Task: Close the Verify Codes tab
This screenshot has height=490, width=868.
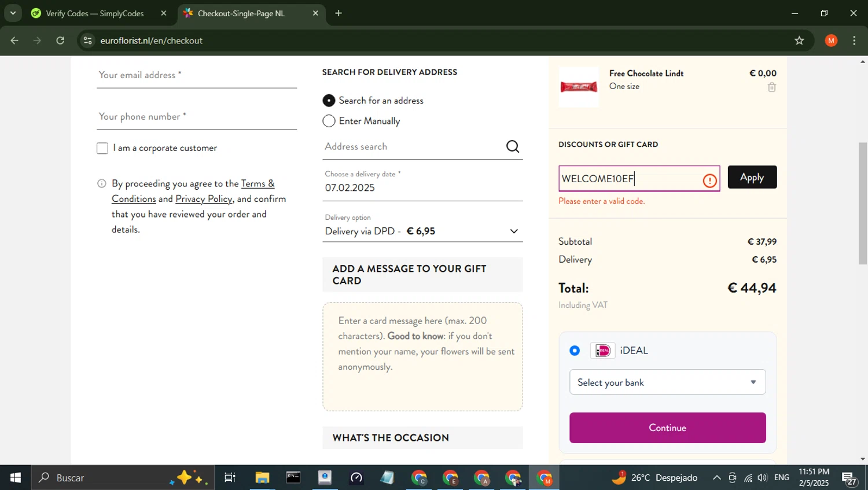Action: coord(163,13)
